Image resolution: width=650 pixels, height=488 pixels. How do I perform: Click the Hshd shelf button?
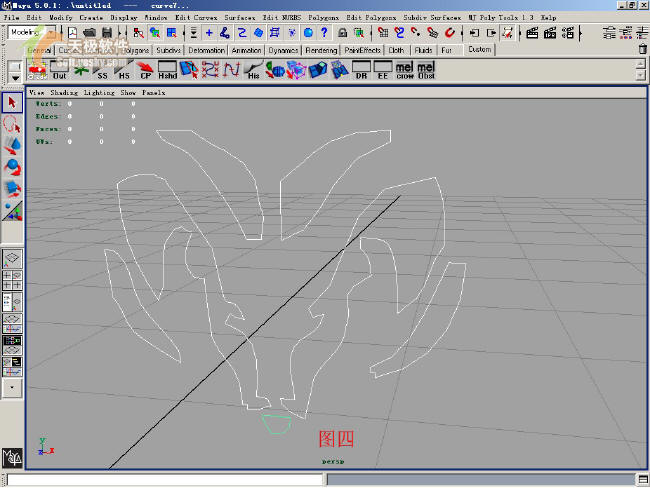click(167, 70)
